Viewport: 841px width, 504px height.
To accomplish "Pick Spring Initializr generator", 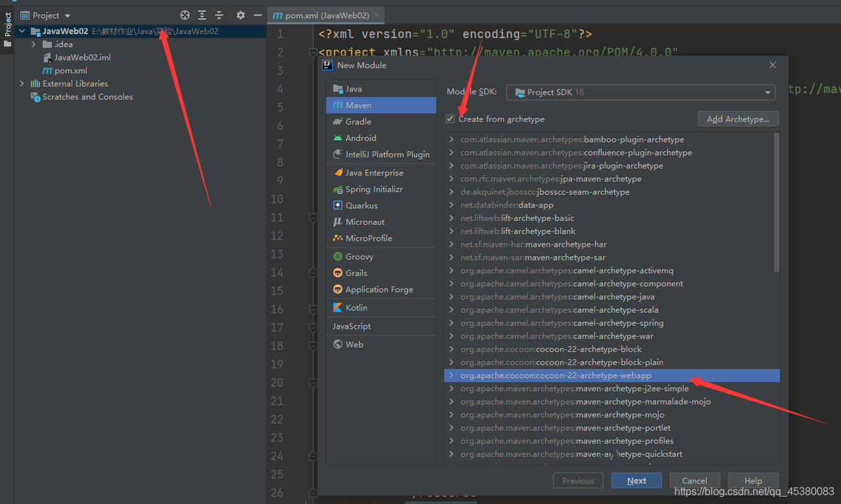I will [x=381, y=189].
